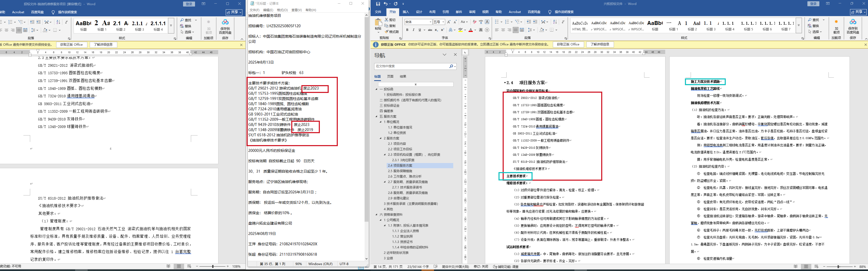Click red font color A in right Word
Viewport: 868px width, 271px height.
(x=471, y=30)
